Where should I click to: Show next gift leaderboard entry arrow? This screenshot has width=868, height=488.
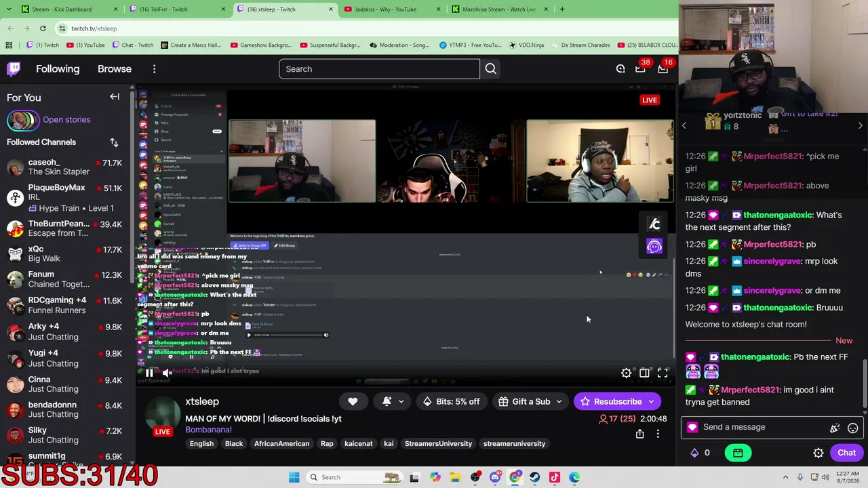861,125
